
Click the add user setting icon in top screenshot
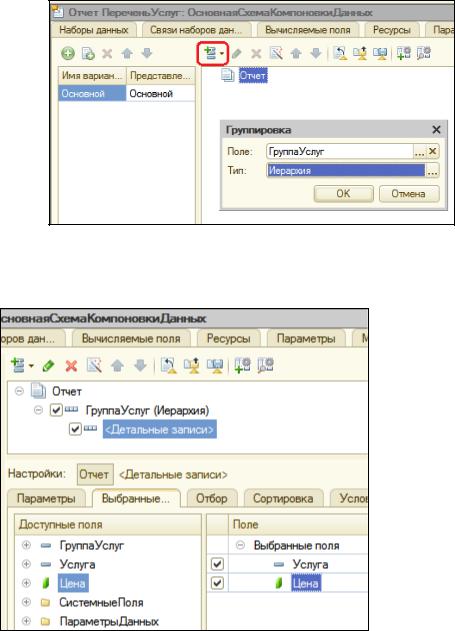click(x=404, y=53)
